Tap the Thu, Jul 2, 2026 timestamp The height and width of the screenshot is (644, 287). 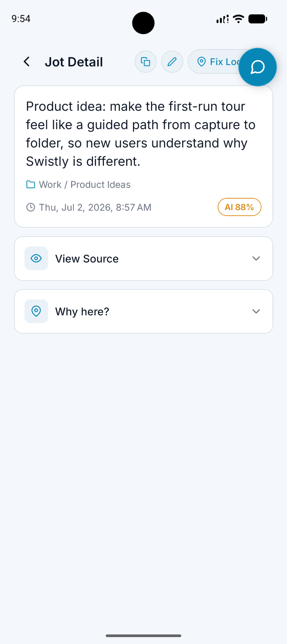(95, 207)
